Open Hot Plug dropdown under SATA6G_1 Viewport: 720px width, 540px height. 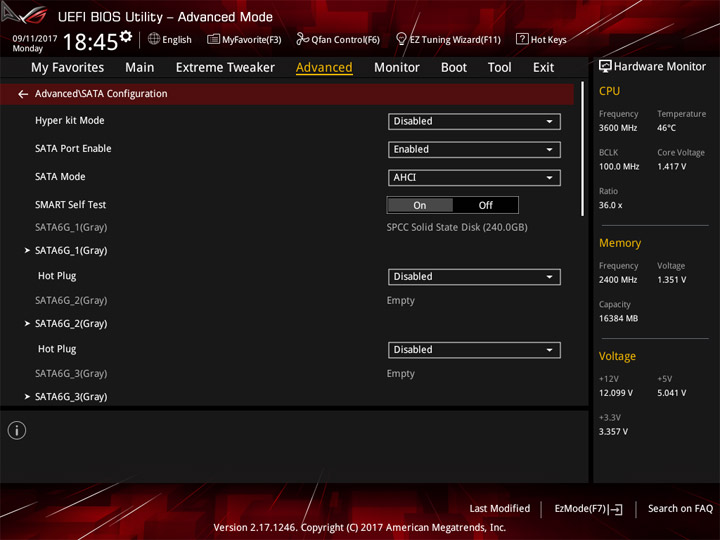pos(474,277)
